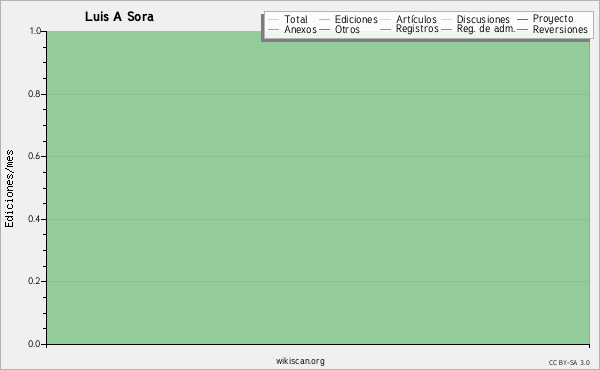The height and width of the screenshot is (370, 600).
Task: Click the red Reversiones color line
Action: click(522, 29)
